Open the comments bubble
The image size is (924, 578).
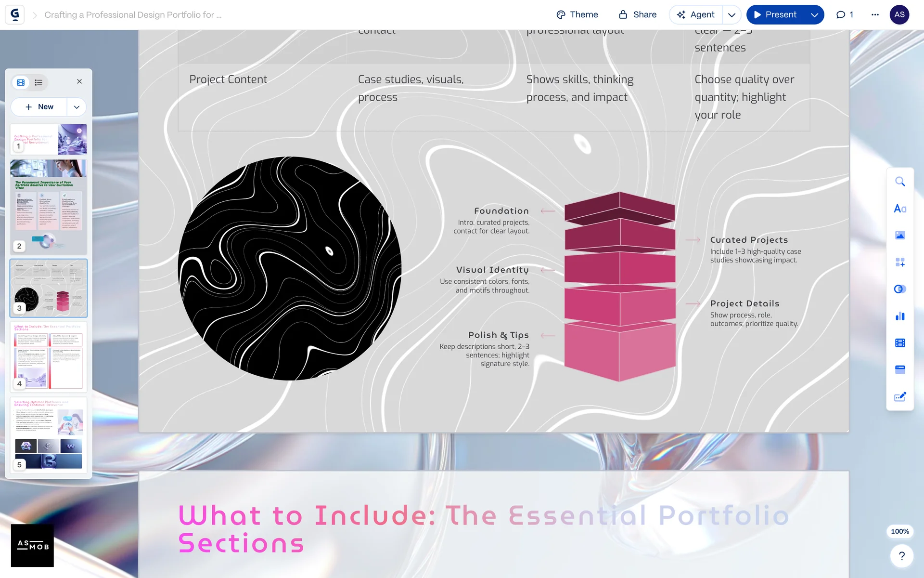click(845, 15)
